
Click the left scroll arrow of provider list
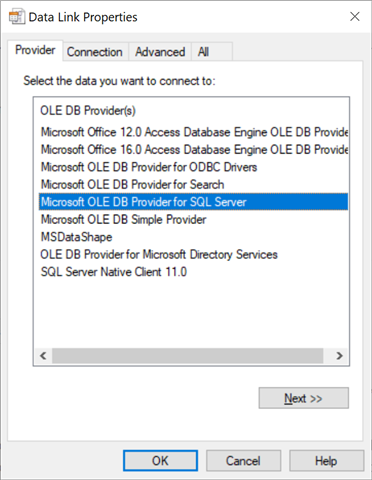click(x=43, y=356)
